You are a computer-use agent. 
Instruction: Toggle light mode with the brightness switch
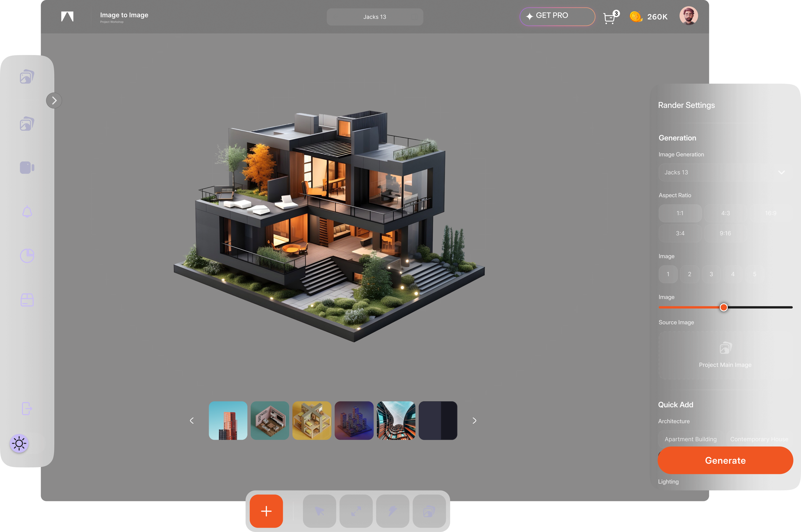pyautogui.click(x=20, y=443)
